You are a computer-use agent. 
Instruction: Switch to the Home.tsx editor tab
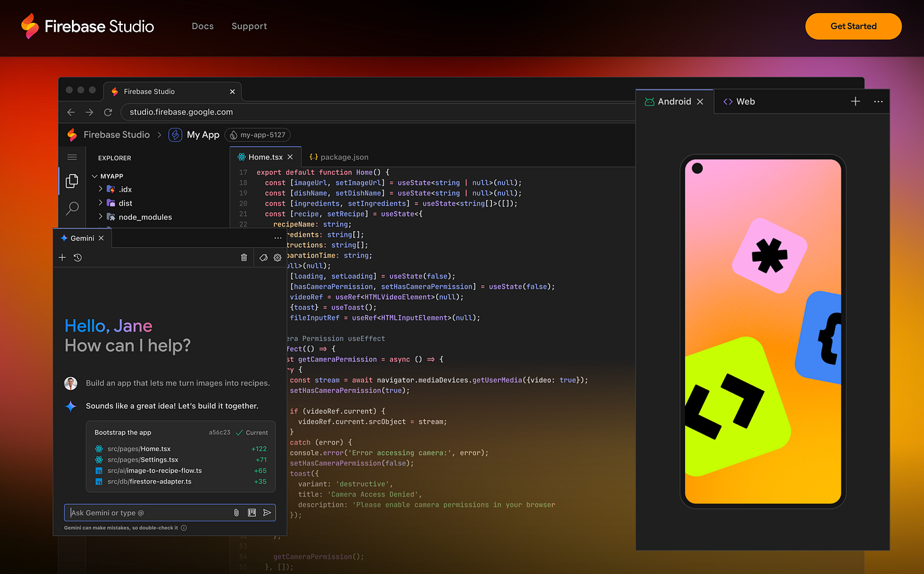tap(265, 157)
